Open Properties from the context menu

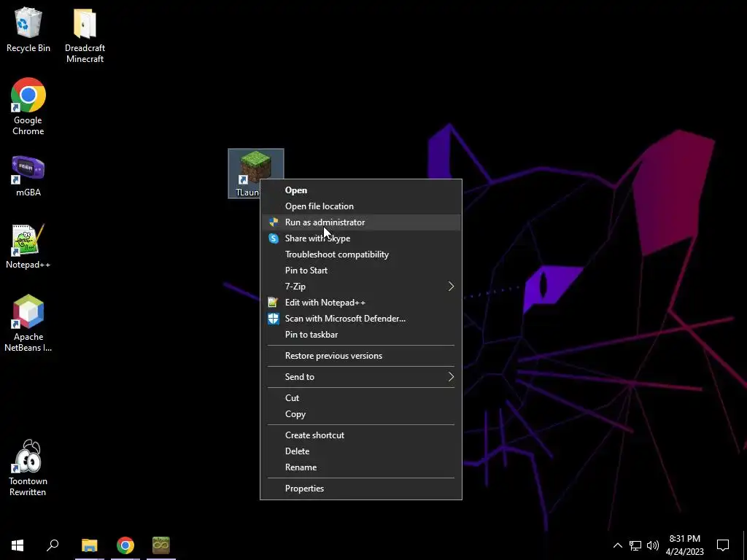point(360,488)
